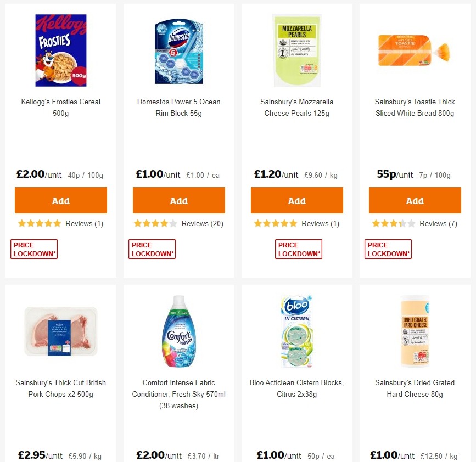The width and height of the screenshot is (476, 462).
Task: Click PRICE LOCKDOWN under Toastie White Bread
Action: [388, 249]
